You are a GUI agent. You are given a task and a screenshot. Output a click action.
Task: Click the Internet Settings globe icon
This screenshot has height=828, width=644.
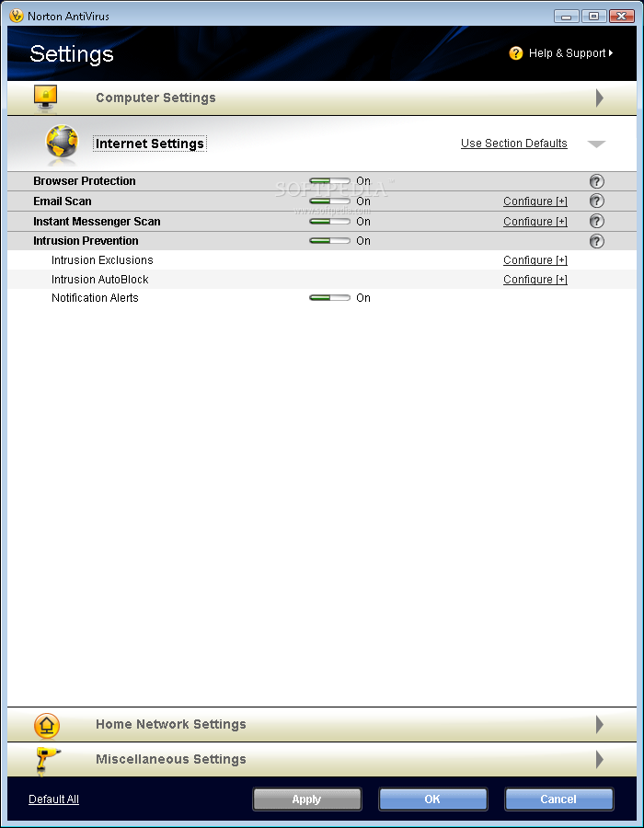tap(62, 143)
